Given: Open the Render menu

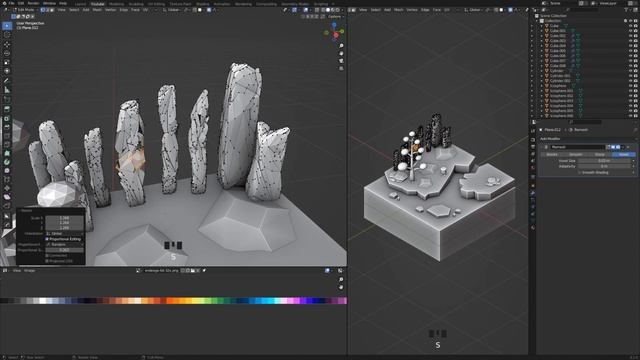Looking at the screenshot, I should pos(33,3).
